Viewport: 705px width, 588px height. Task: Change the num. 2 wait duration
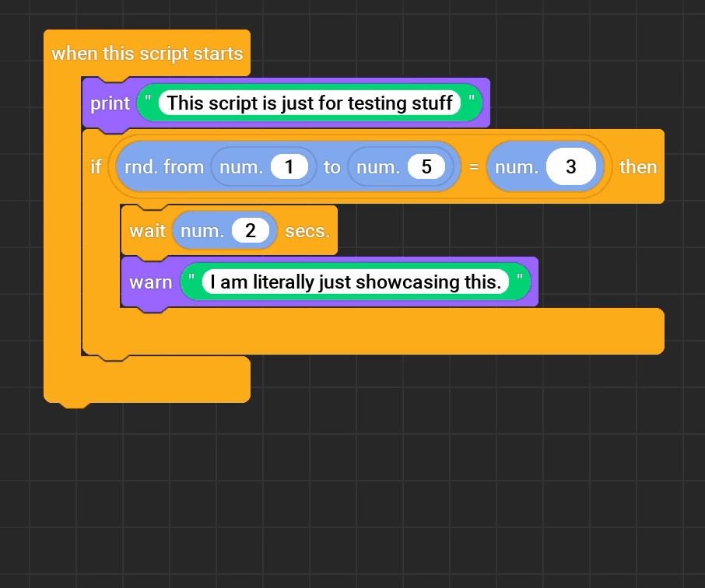[x=250, y=230]
